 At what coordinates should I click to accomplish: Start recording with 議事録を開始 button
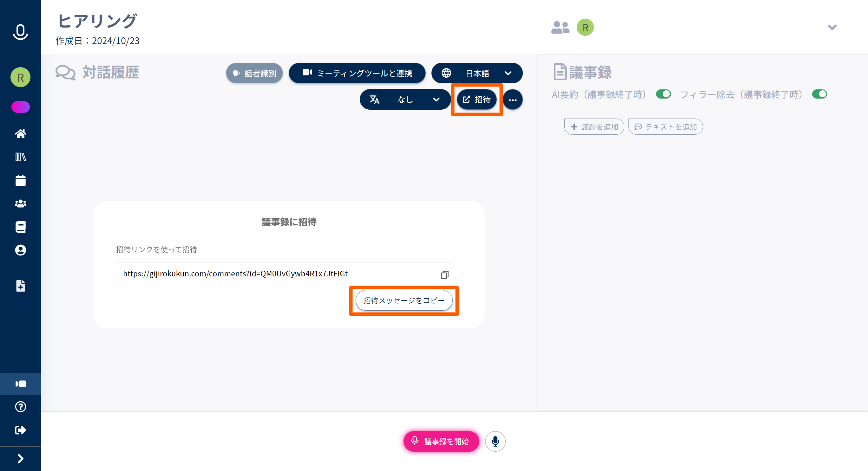[x=441, y=441]
